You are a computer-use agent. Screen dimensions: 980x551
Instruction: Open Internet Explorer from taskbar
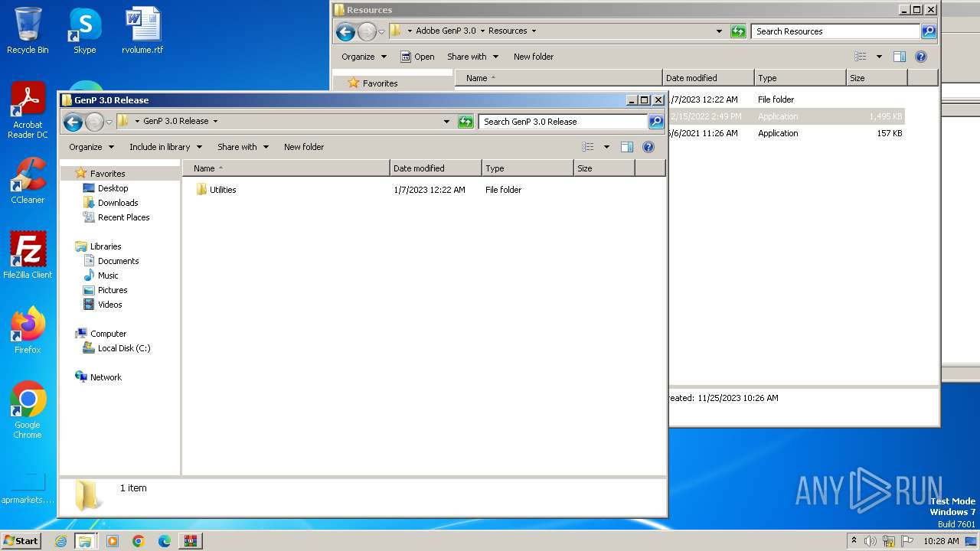click(x=60, y=541)
